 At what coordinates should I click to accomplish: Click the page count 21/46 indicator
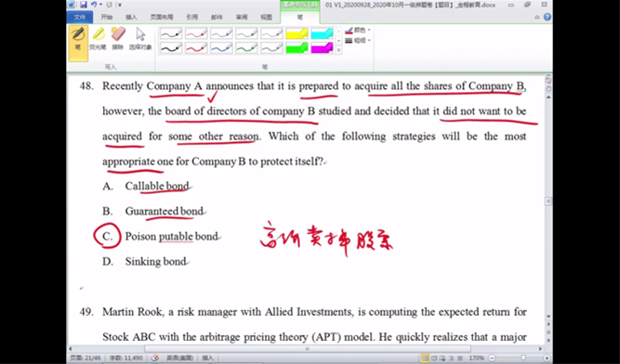click(x=86, y=358)
